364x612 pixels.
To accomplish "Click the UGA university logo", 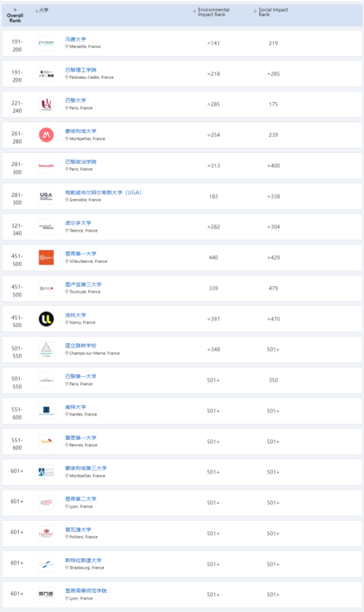I will [46, 196].
